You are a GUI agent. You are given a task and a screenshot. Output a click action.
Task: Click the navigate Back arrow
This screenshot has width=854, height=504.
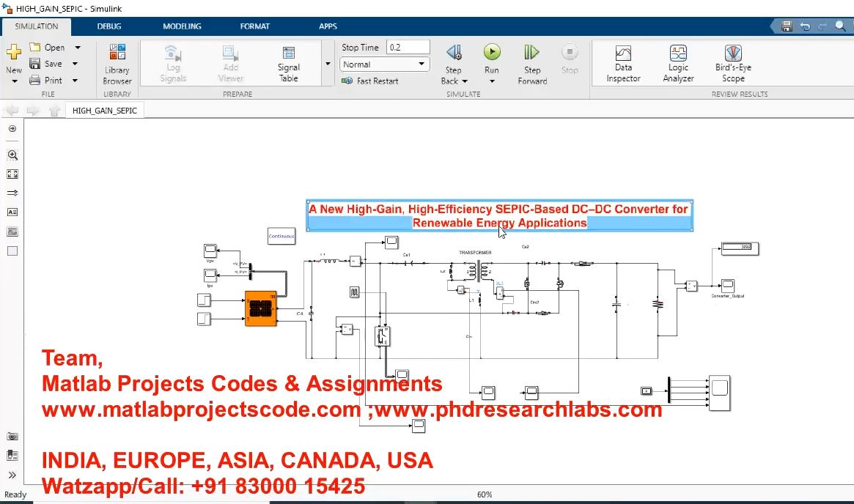[x=12, y=111]
